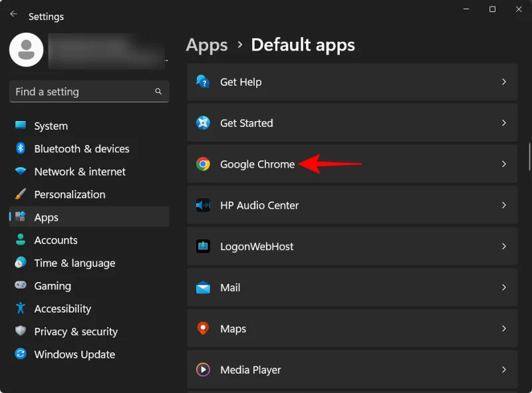Click the Apps sidebar icon
This screenshot has height=393, width=532.
point(21,217)
